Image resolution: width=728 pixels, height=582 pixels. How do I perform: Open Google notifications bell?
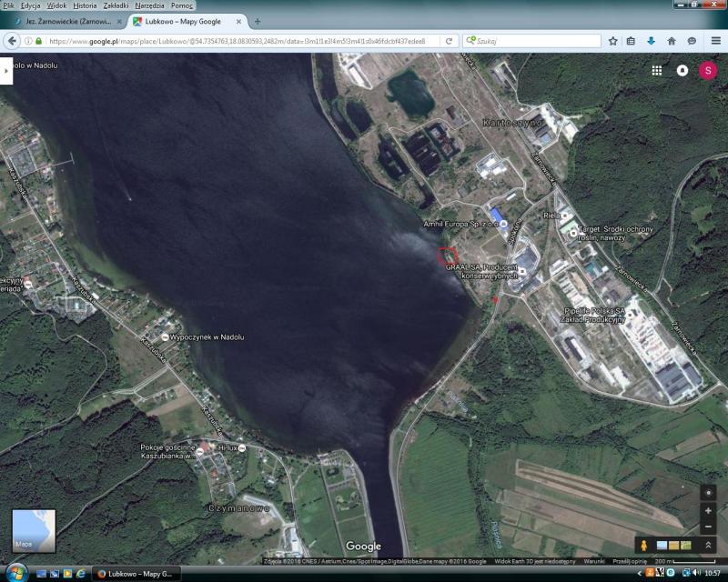pyautogui.click(x=682, y=70)
